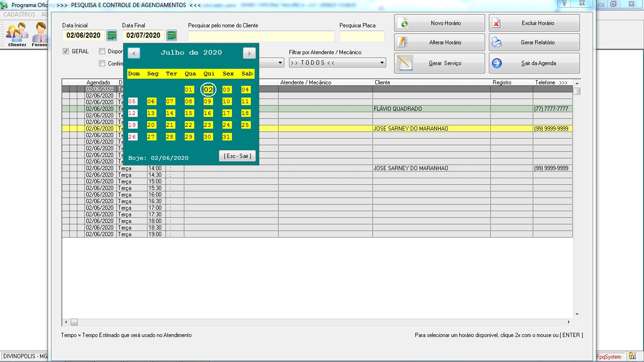The height and width of the screenshot is (362, 644).
Task: Select Sunday 05 in the calendar
Action: tap(132, 101)
